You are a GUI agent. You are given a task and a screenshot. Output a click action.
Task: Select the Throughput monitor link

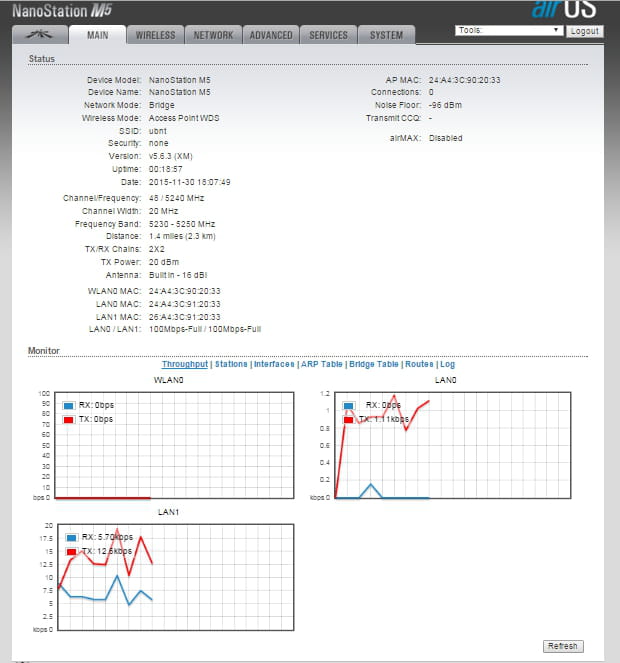[185, 364]
